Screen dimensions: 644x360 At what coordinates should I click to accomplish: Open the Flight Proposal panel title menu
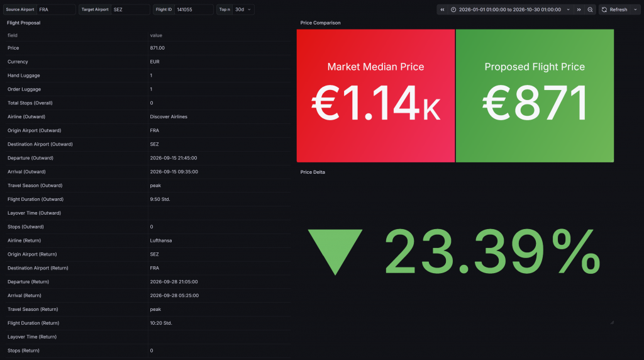point(23,23)
